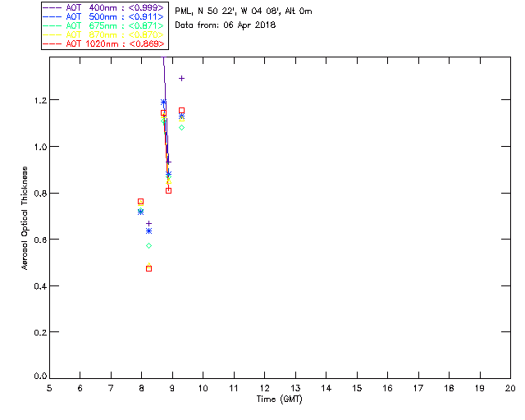Click the green diamond marker near 1.08
This screenshot has width=525, height=420.
(x=181, y=128)
